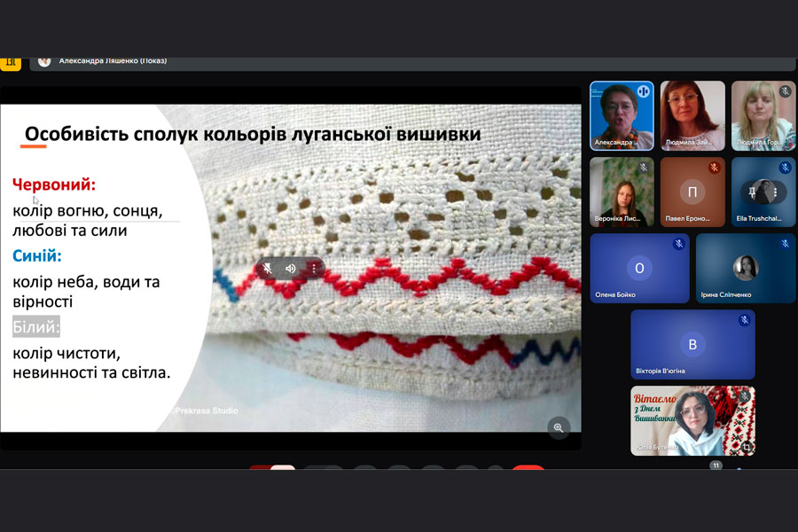
Task: Click the profile photo on Ірина Сліпченко tile
Action: [x=746, y=268]
